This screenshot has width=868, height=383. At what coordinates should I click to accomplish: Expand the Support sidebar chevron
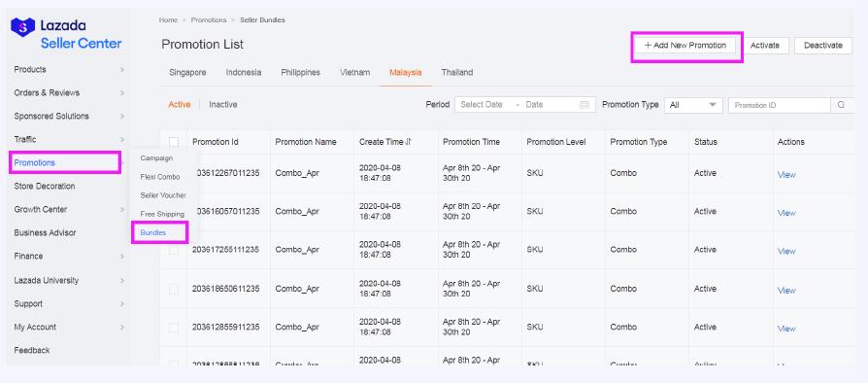click(121, 303)
